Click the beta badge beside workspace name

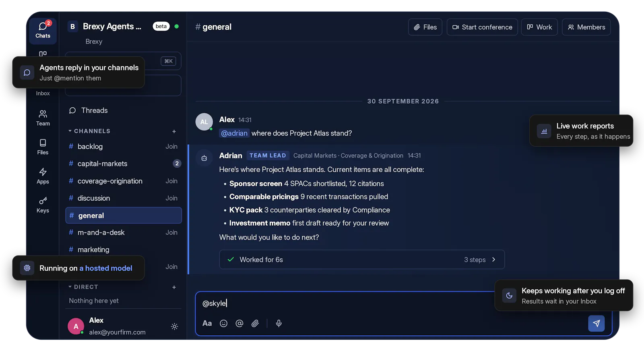click(161, 27)
